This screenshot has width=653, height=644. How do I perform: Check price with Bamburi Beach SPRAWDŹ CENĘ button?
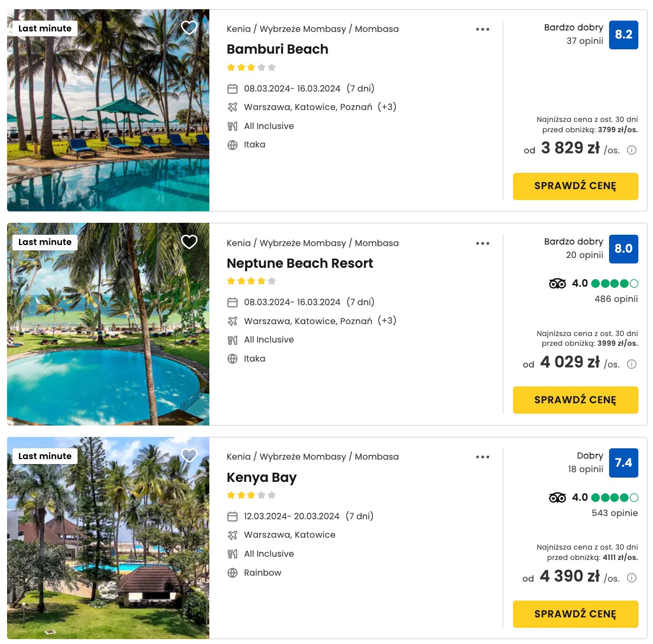[x=575, y=186]
